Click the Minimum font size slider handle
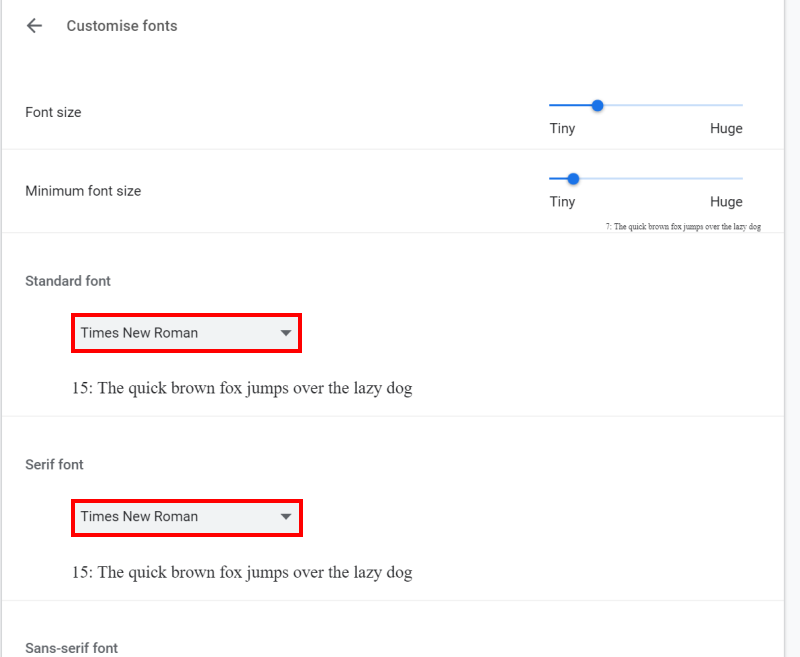This screenshot has width=800, height=657. click(573, 179)
